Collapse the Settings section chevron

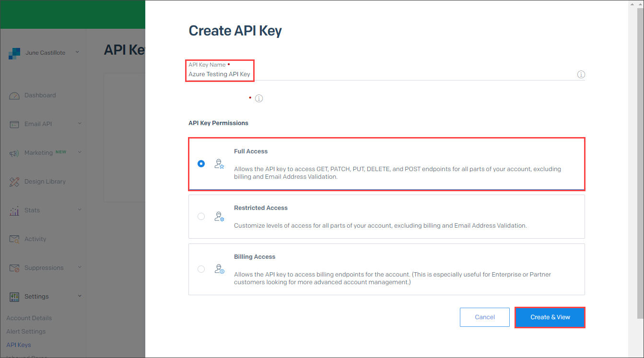[x=79, y=296]
